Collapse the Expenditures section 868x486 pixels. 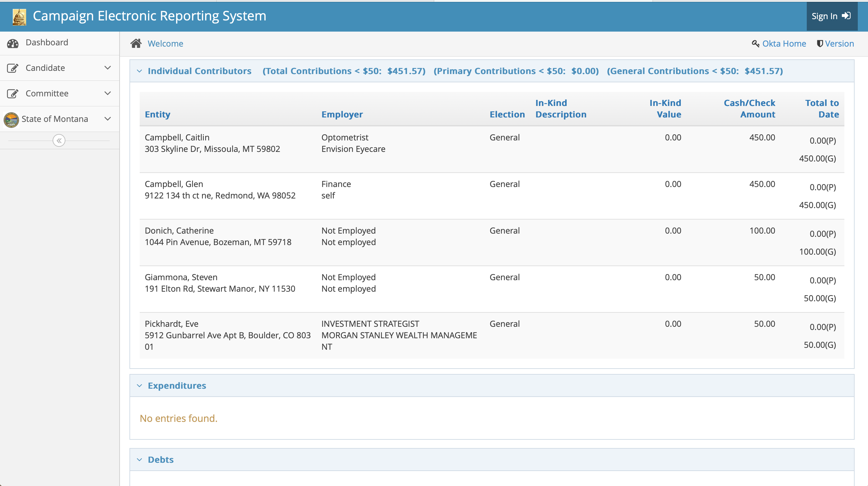tap(139, 385)
